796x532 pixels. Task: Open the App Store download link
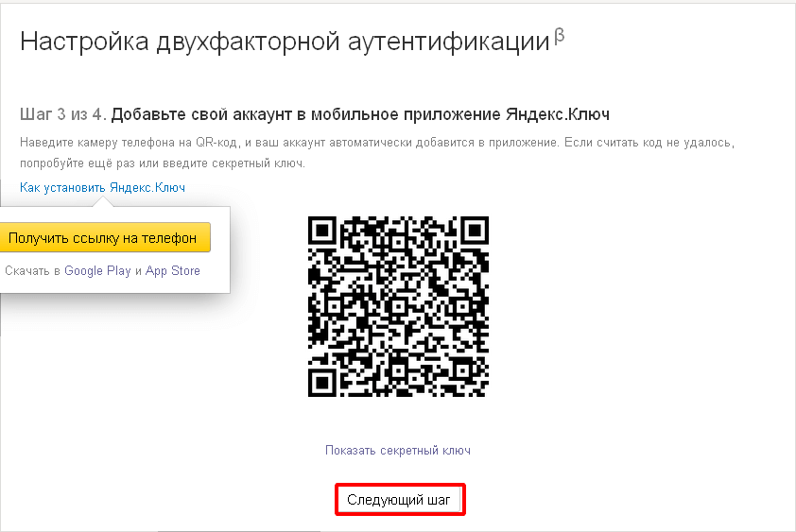pyautogui.click(x=173, y=270)
